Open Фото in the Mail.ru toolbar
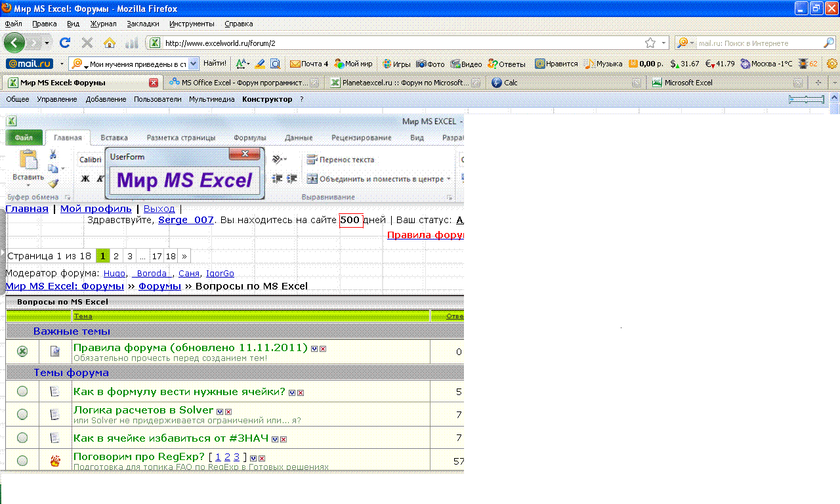840x504 pixels. (x=430, y=64)
